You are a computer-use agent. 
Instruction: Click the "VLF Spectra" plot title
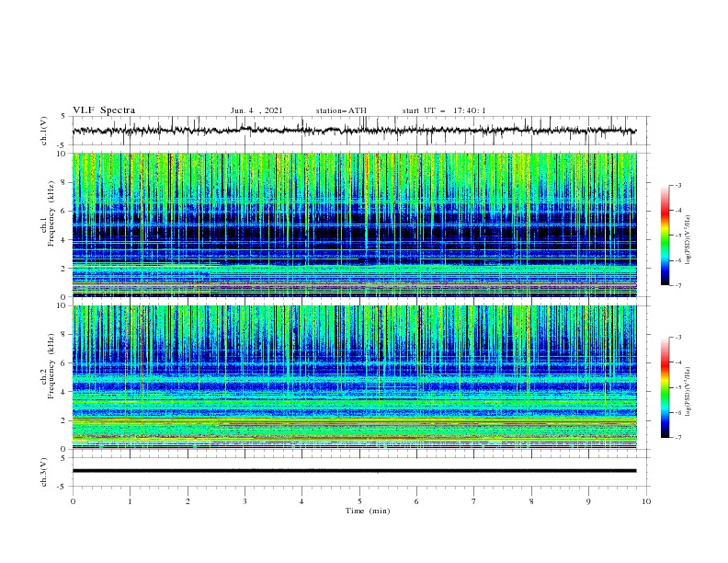(x=104, y=110)
